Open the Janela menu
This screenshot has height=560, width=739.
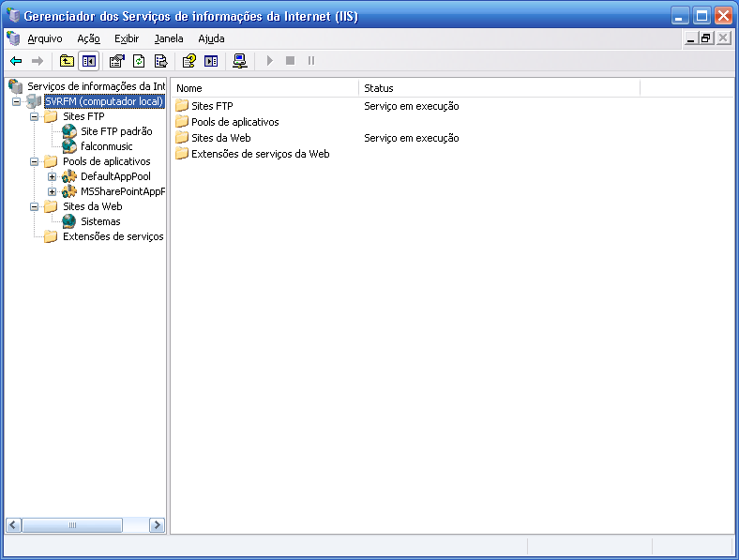point(169,38)
